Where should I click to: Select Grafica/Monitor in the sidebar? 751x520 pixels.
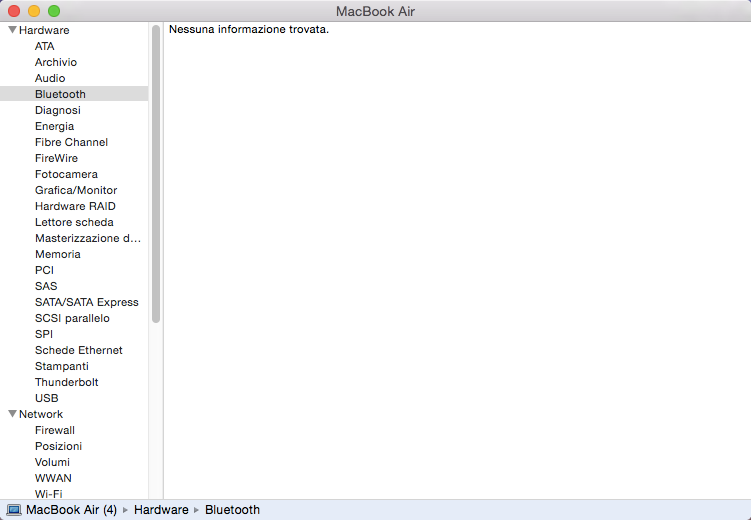point(76,190)
